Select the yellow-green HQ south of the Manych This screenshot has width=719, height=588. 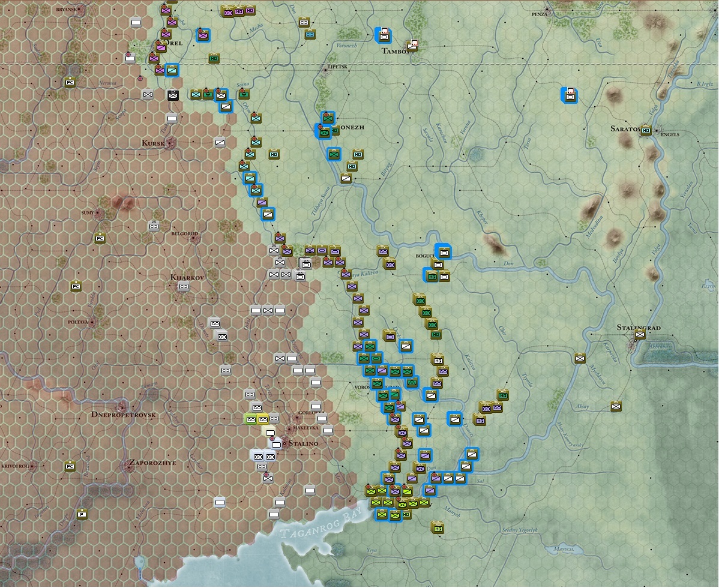438,528
